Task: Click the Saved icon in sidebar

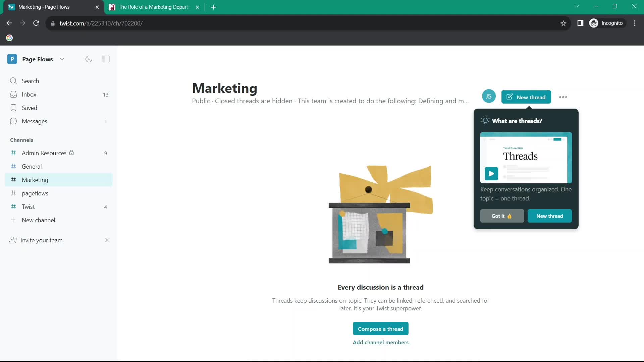Action: (13, 107)
